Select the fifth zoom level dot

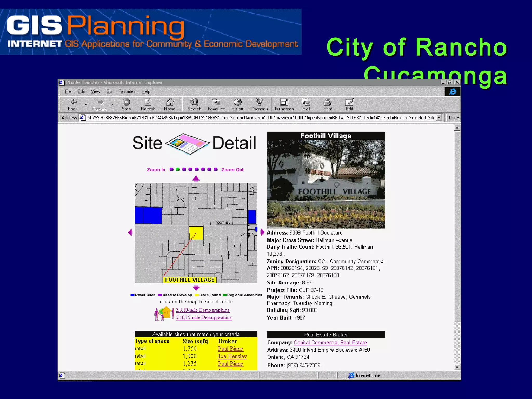point(197,170)
